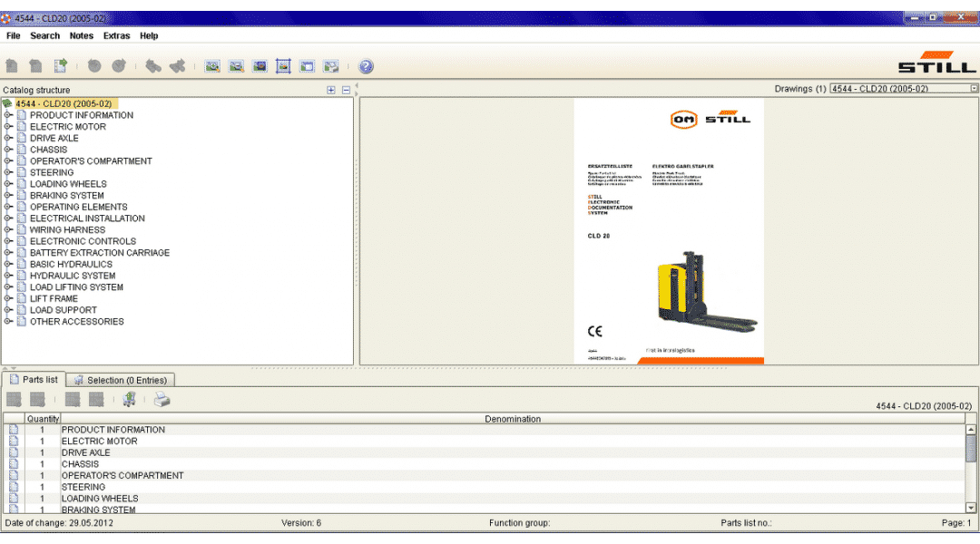
Task: Switch to the Selection (0 Entries) tab
Action: coord(120,381)
